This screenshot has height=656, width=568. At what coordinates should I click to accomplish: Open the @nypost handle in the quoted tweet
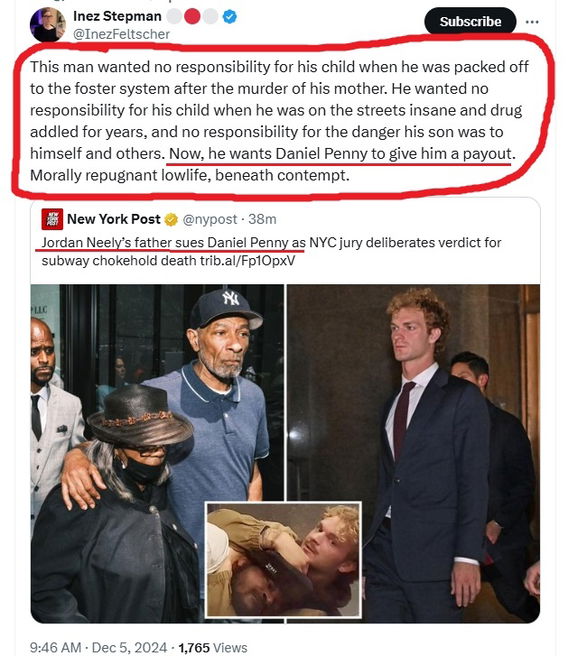pos(210,219)
